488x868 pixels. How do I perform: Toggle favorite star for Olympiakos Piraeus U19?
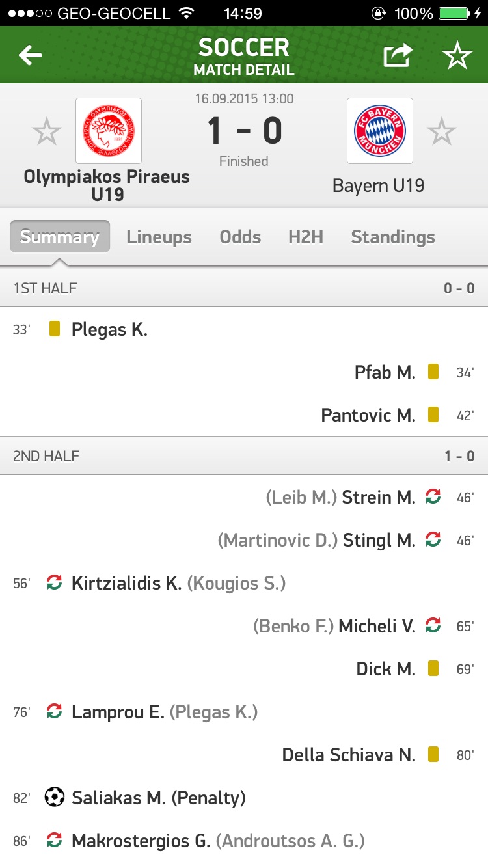[x=47, y=132]
